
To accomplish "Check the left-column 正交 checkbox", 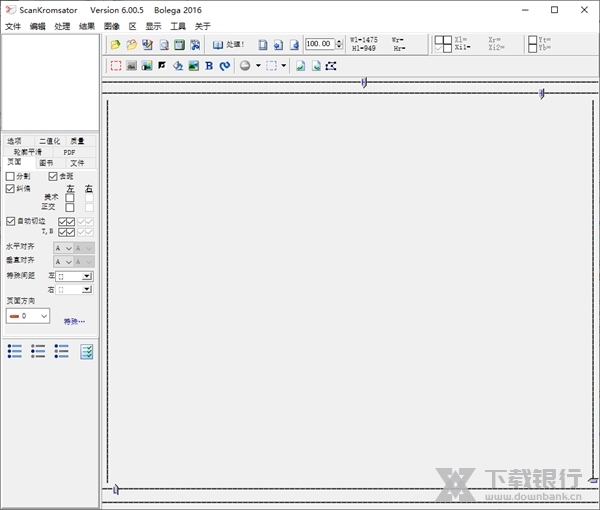I will point(70,207).
